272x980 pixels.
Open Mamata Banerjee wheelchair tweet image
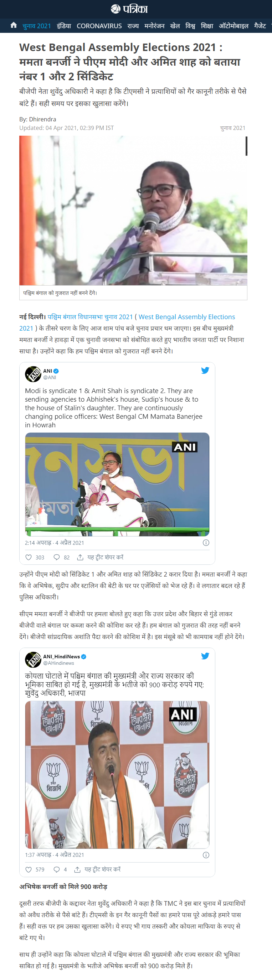coord(117,484)
